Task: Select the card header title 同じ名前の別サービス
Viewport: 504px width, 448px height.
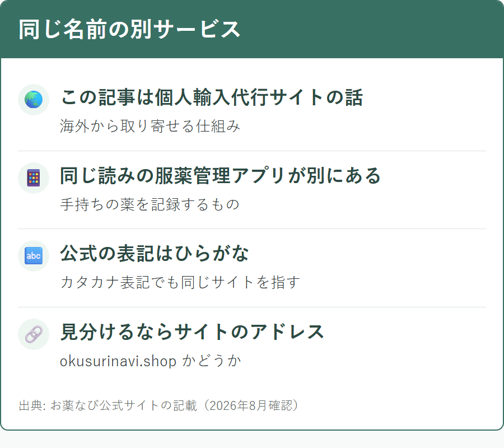Action: click(129, 29)
